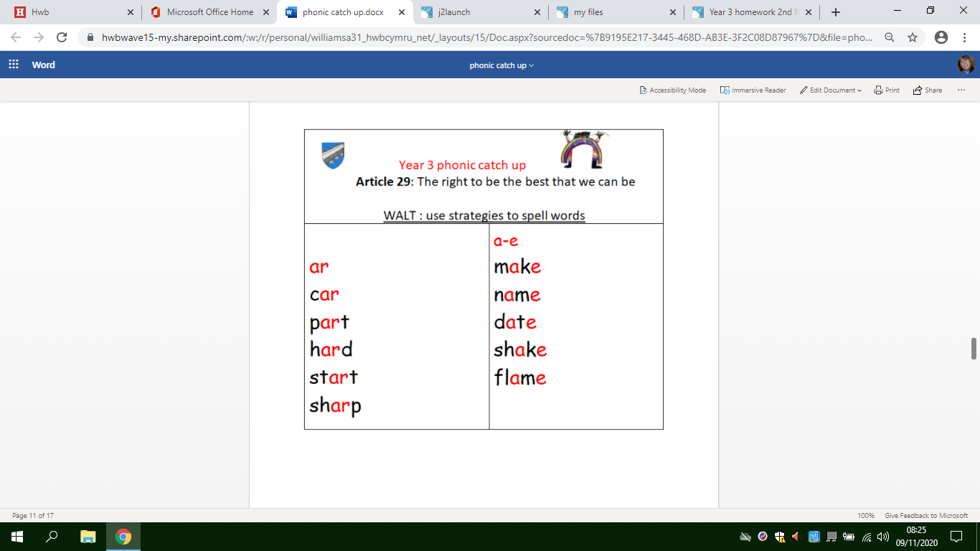Bookmark this page with the star icon
The width and height of the screenshot is (980, 551).
[x=913, y=37]
